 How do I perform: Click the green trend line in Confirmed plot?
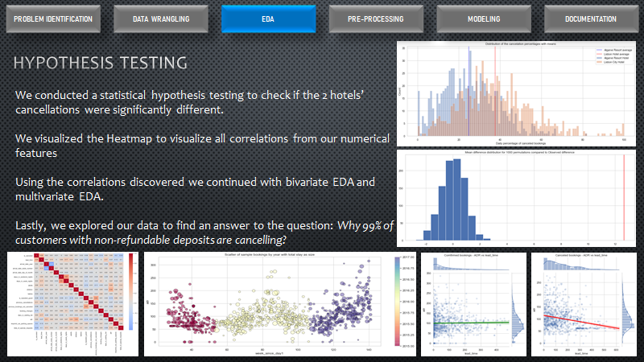pos(471,323)
